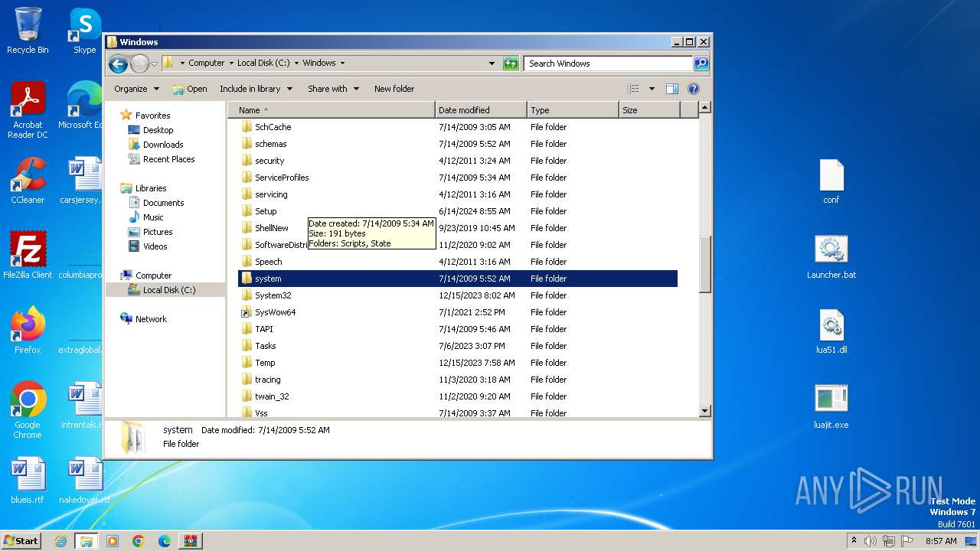This screenshot has width=980, height=551.
Task: Select Libraries in navigation pane
Action: [151, 188]
